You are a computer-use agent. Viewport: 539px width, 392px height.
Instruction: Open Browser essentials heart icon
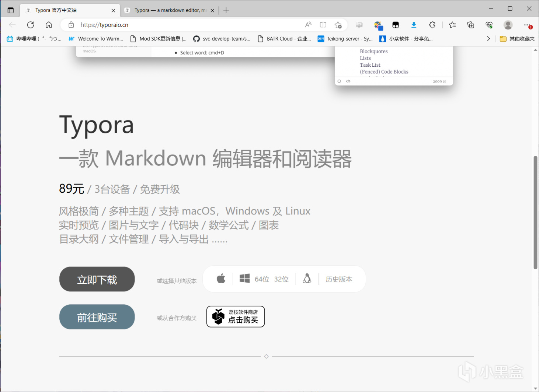(x=489, y=25)
